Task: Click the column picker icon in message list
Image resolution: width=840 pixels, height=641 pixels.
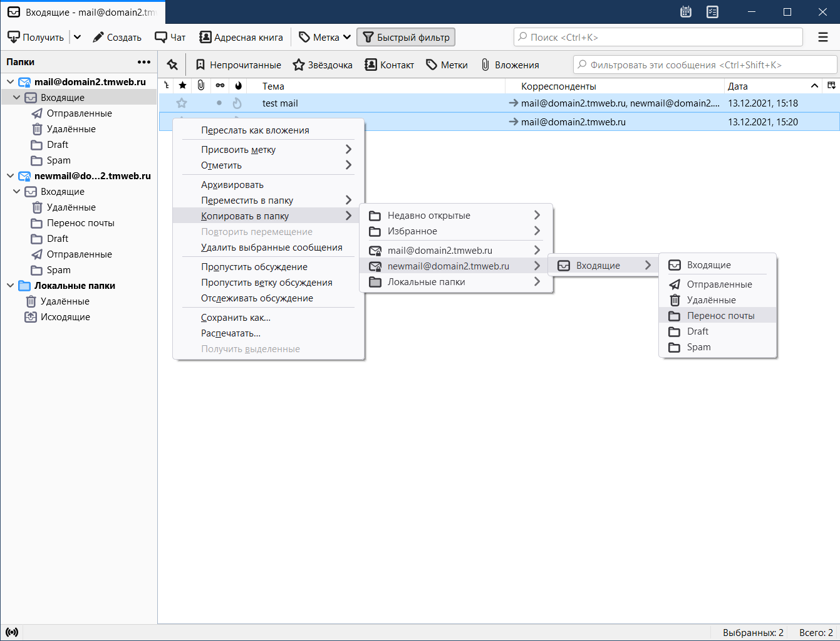Action: (x=831, y=85)
